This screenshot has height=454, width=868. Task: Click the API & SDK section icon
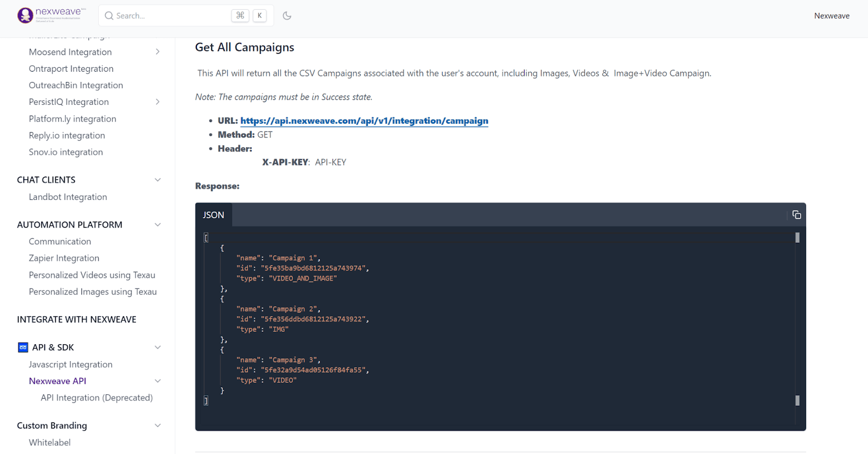[23, 348]
